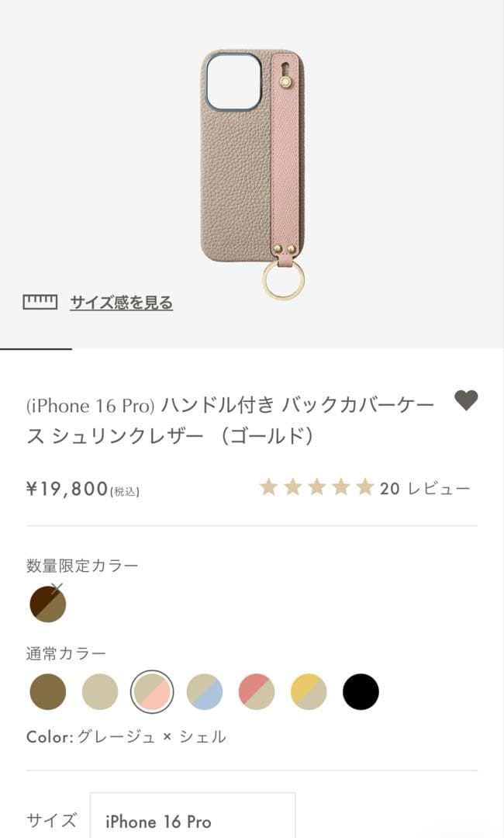The width and height of the screenshot is (504, 838).
Task: Tap the phone case product image
Action: (253, 174)
